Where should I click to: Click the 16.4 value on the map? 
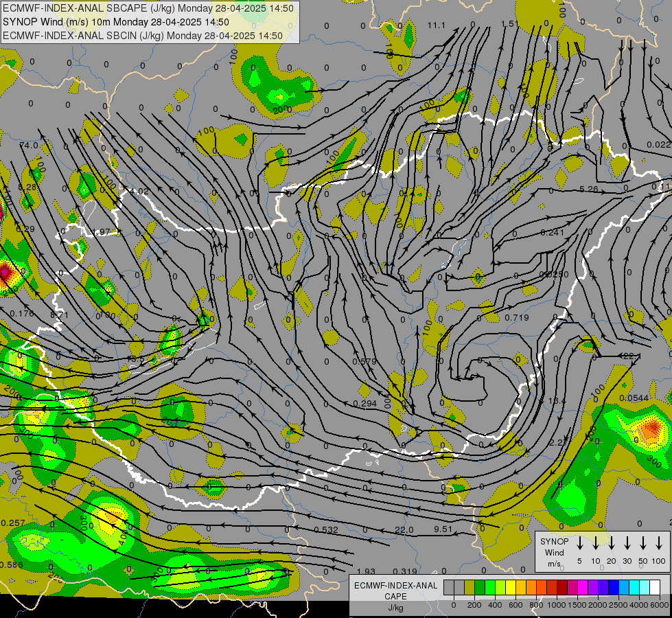click(557, 400)
